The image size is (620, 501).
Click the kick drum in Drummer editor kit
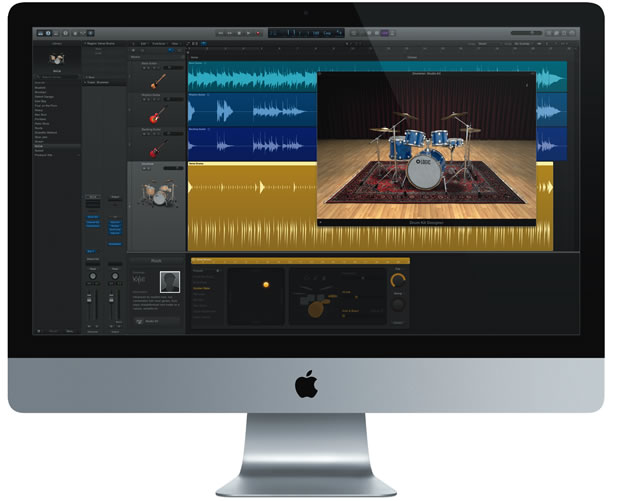click(x=315, y=310)
